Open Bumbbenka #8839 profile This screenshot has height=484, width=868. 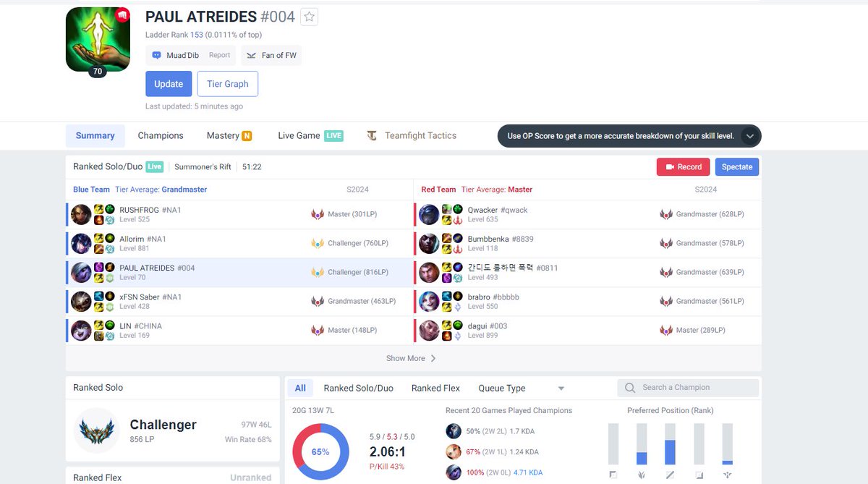(501, 239)
